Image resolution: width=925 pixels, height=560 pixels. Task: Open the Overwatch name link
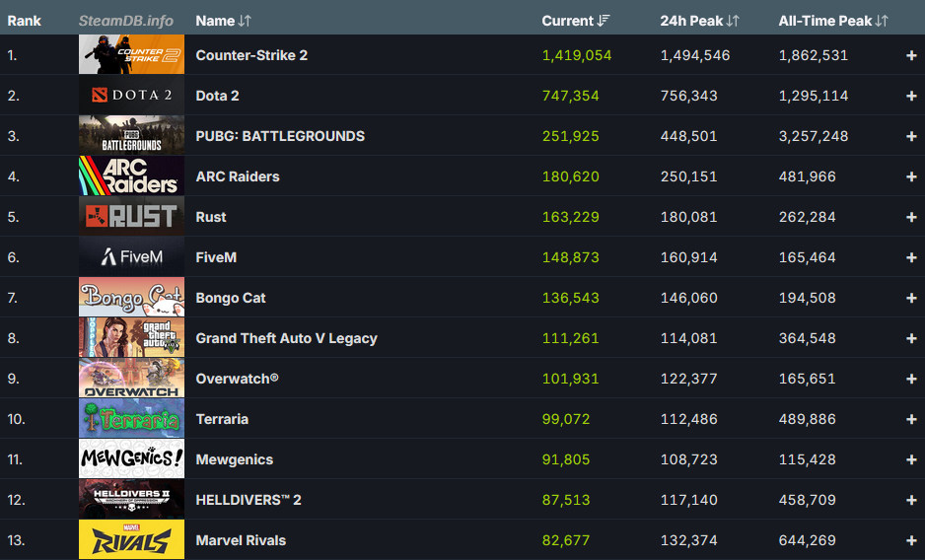[237, 379]
